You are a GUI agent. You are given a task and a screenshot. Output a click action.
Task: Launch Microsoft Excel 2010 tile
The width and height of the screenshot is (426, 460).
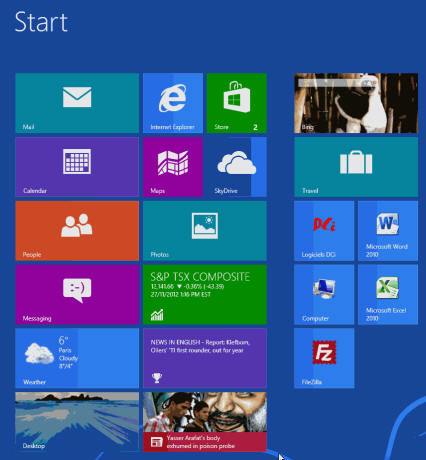point(388,294)
